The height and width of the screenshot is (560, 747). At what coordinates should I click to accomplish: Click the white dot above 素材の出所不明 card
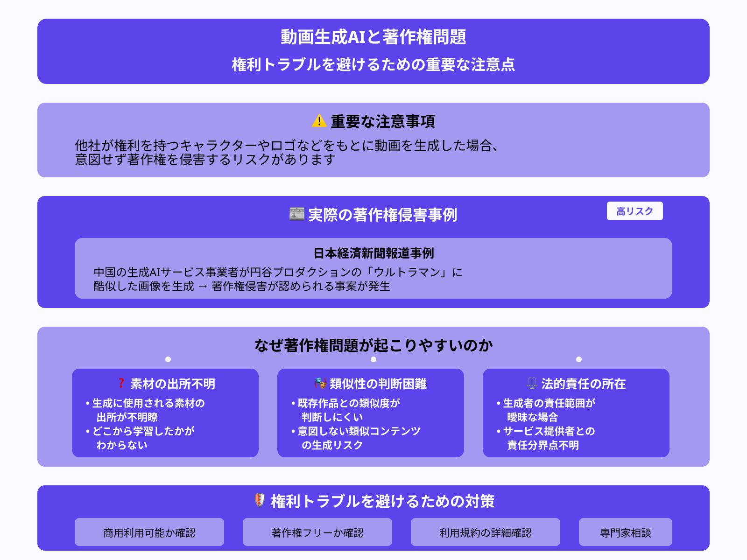168,359
